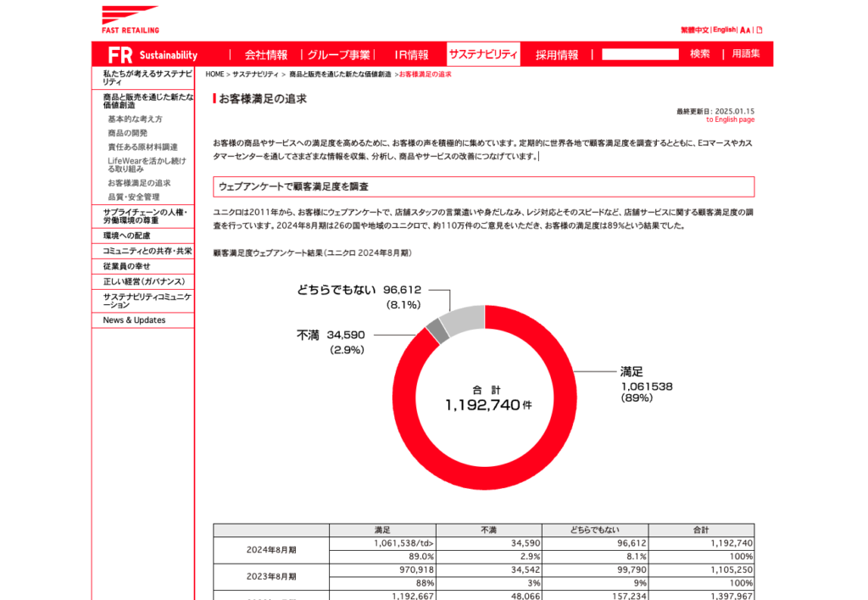Open the 会社情報 navigation tab

[266, 55]
